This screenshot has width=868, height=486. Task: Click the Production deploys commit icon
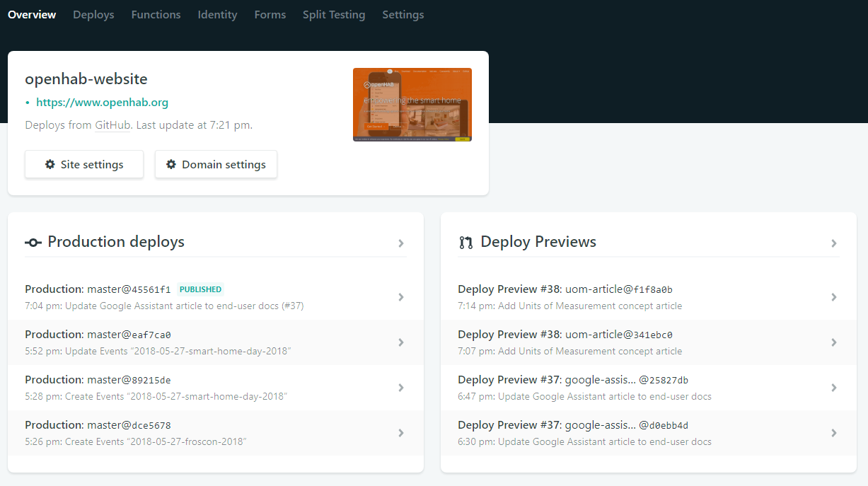click(33, 243)
